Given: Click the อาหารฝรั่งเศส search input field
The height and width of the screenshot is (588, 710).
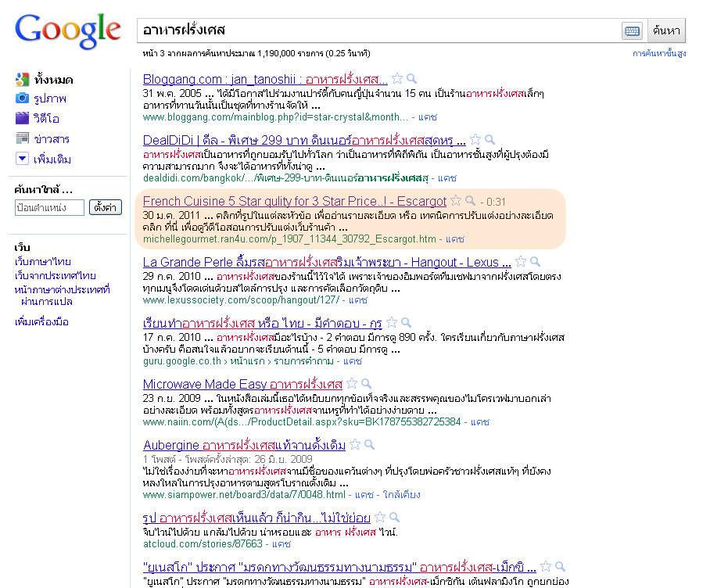Looking at the screenshot, I should 379,30.
